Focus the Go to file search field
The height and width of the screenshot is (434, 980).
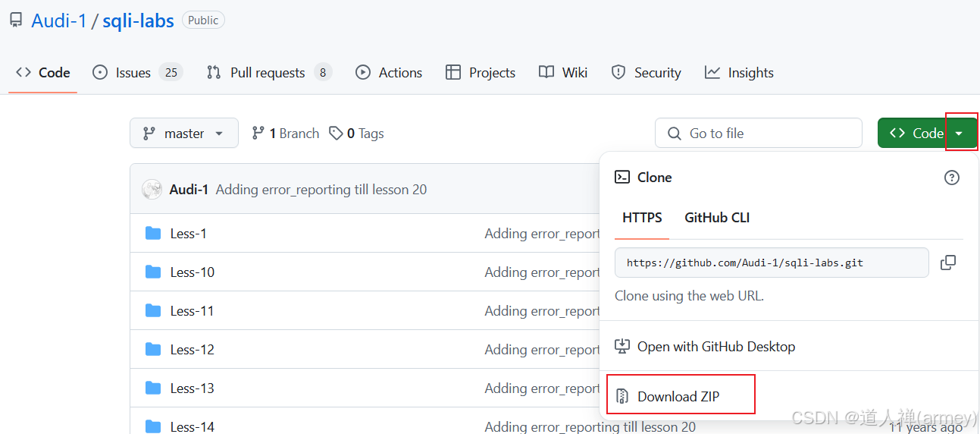pos(759,134)
